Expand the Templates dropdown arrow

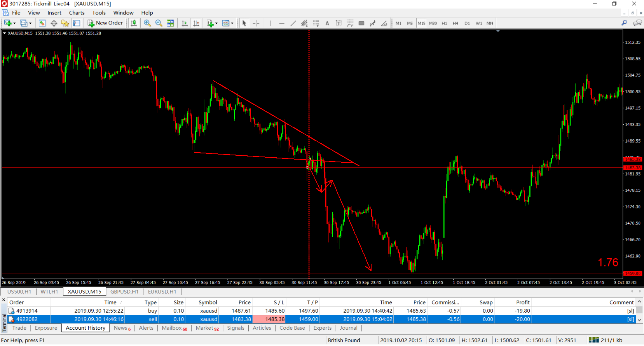232,23
